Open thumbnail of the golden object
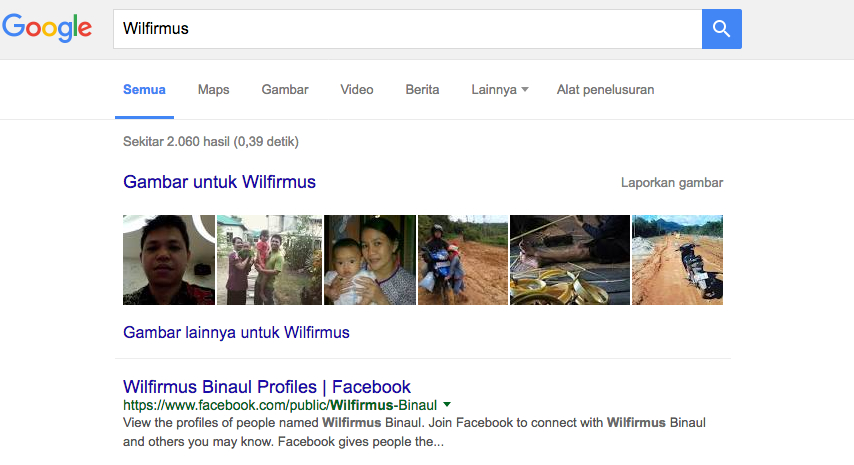Viewport: 854px width, 465px height. tap(570, 260)
